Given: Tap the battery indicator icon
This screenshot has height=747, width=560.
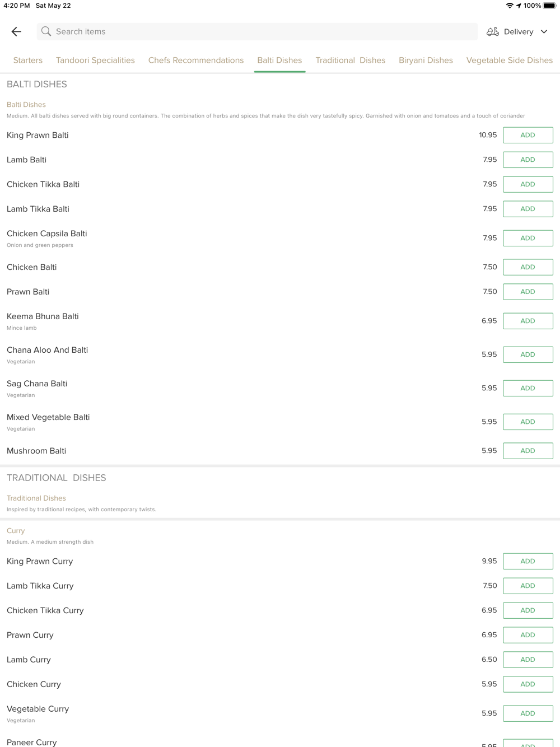Looking at the screenshot, I should click(x=549, y=6).
